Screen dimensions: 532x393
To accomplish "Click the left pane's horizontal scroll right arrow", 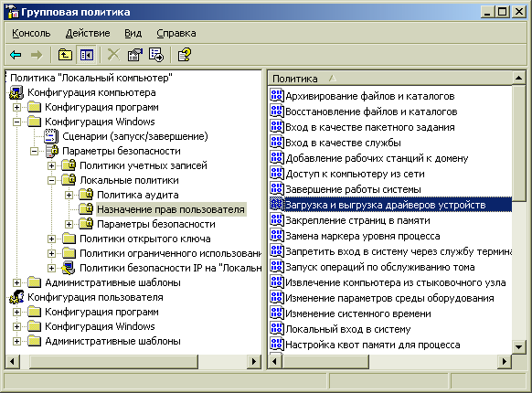I will [254, 361].
